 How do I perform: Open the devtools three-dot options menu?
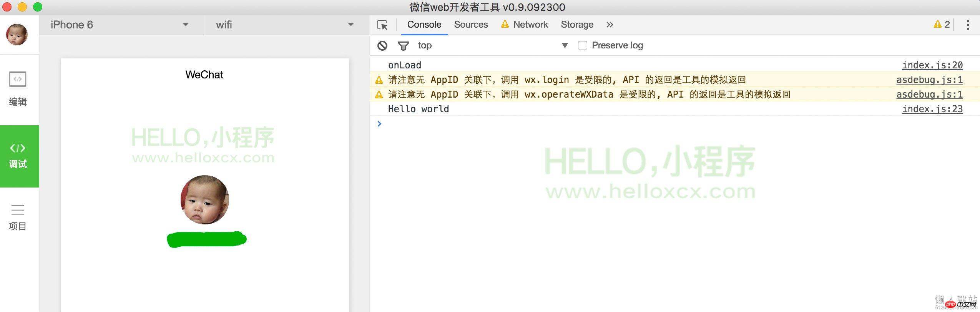coord(968,25)
